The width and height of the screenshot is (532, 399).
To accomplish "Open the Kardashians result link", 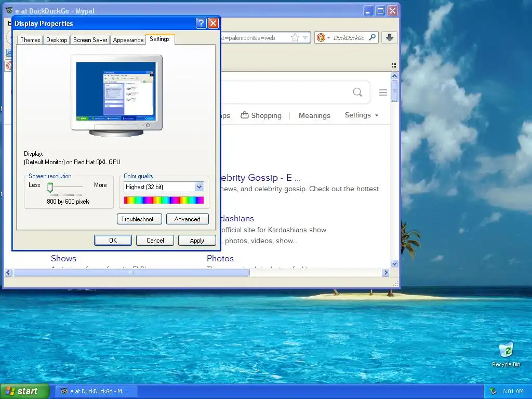I will [x=237, y=219].
